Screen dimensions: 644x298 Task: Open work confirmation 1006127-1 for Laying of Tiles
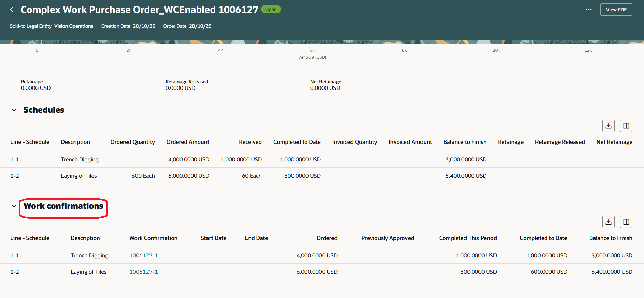(x=144, y=272)
